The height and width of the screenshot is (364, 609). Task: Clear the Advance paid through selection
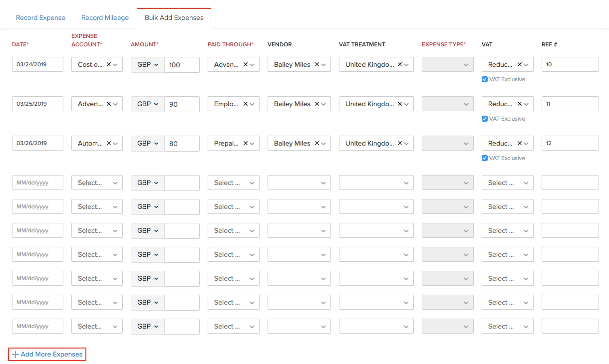pos(245,65)
